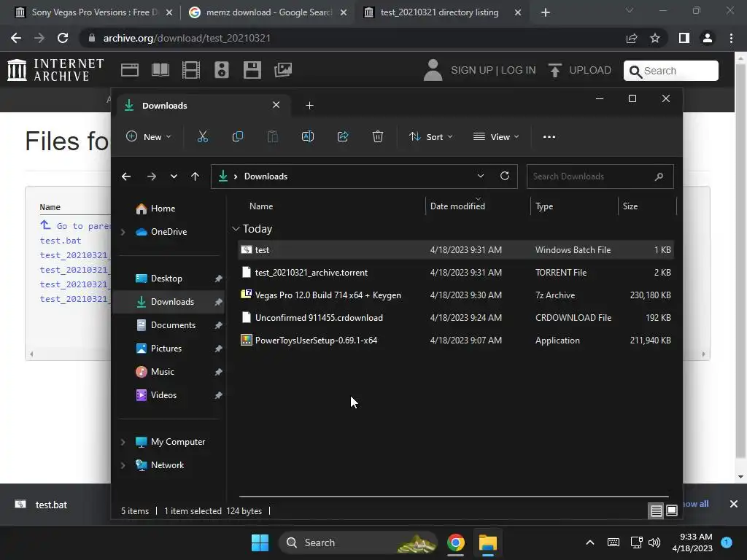This screenshot has height=560, width=747.
Task: Select Pictures in navigation pane
Action: tap(166, 349)
